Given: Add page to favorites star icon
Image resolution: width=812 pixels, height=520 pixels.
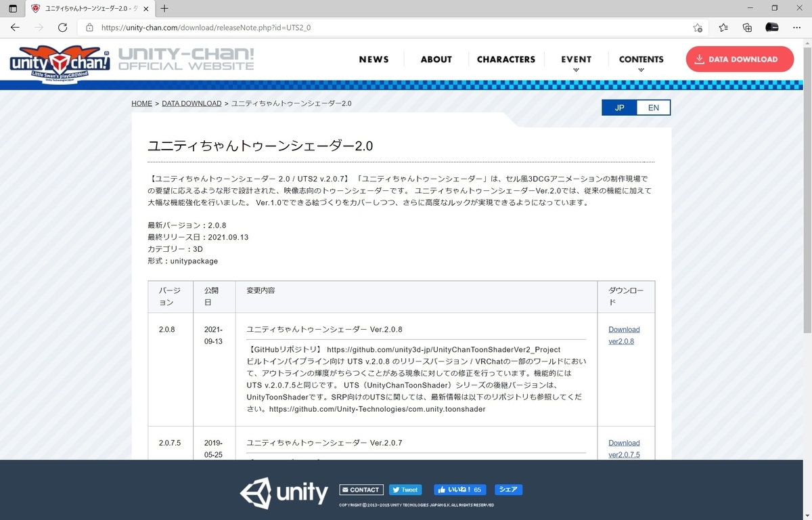Looking at the screenshot, I should pos(698,28).
